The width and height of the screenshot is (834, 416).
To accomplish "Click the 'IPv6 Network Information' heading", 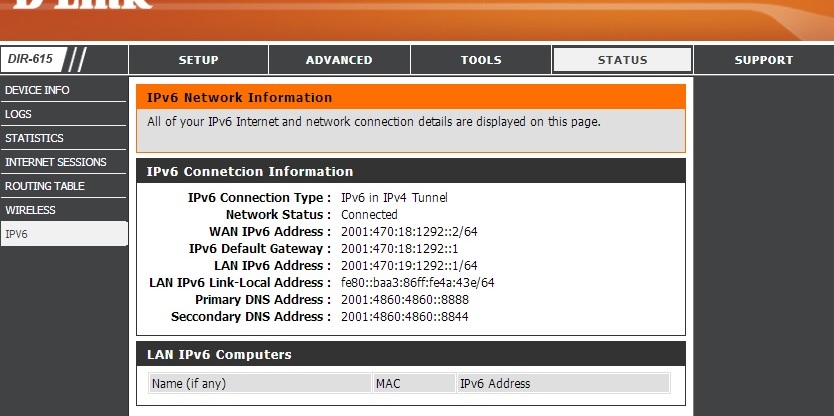I will click(x=240, y=98).
